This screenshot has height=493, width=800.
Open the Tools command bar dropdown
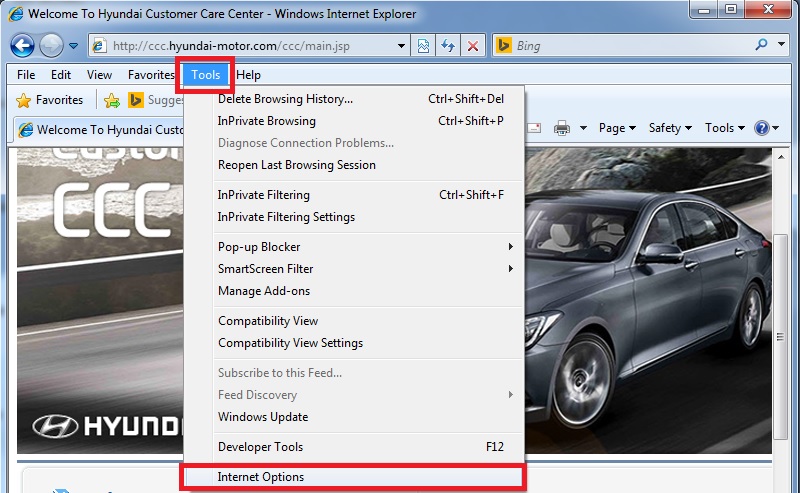coord(724,128)
